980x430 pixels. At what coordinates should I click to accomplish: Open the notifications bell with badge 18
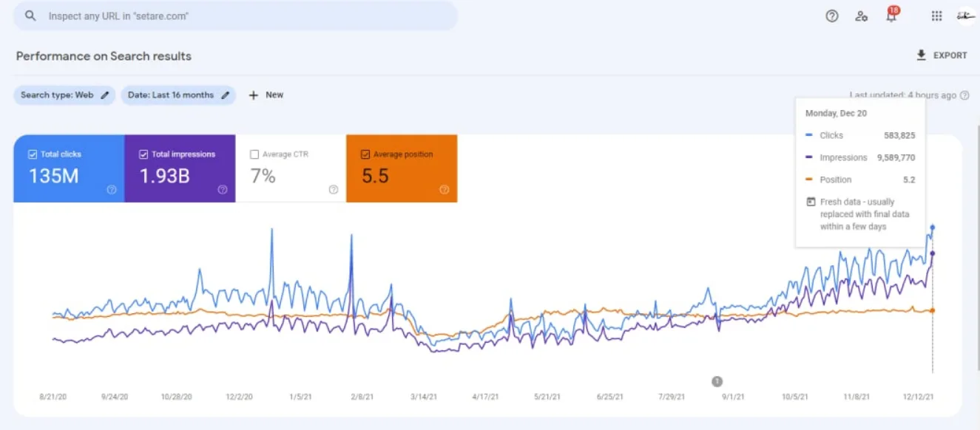click(892, 15)
